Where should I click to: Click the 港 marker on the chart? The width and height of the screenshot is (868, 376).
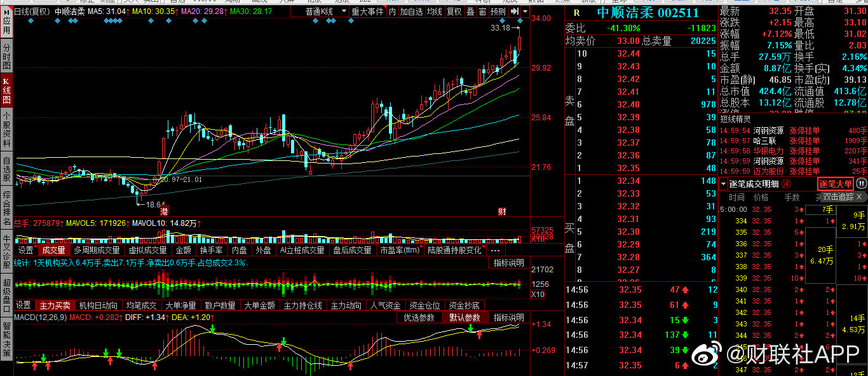pos(164,211)
